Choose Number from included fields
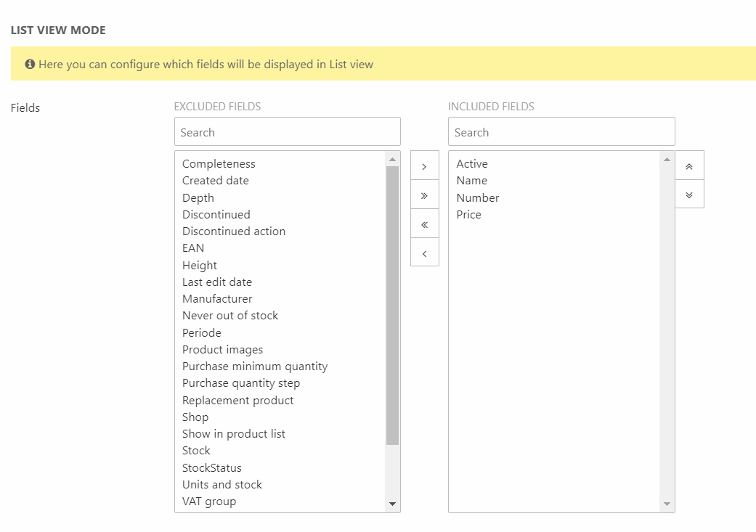The image size is (756, 532). click(x=477, y=198)
